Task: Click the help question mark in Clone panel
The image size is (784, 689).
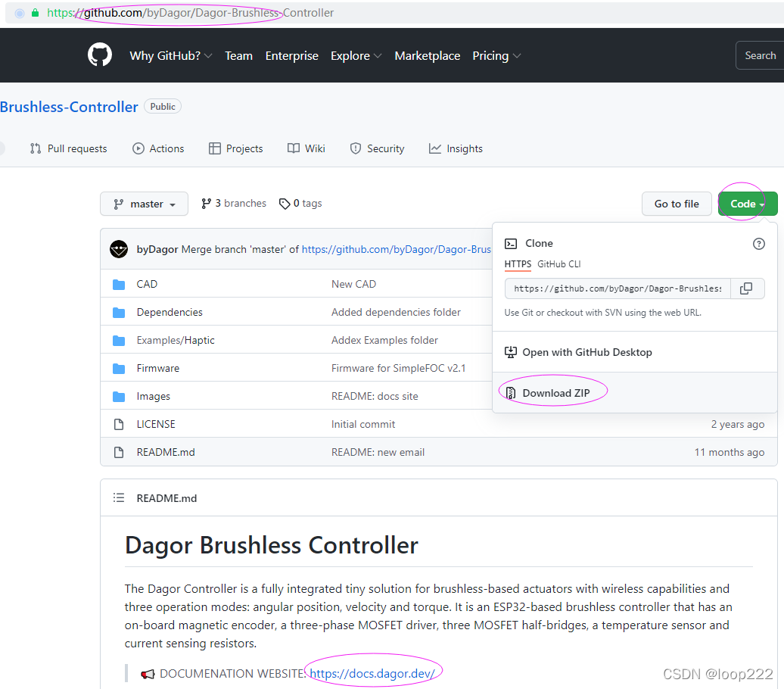Action: point(758,244)
